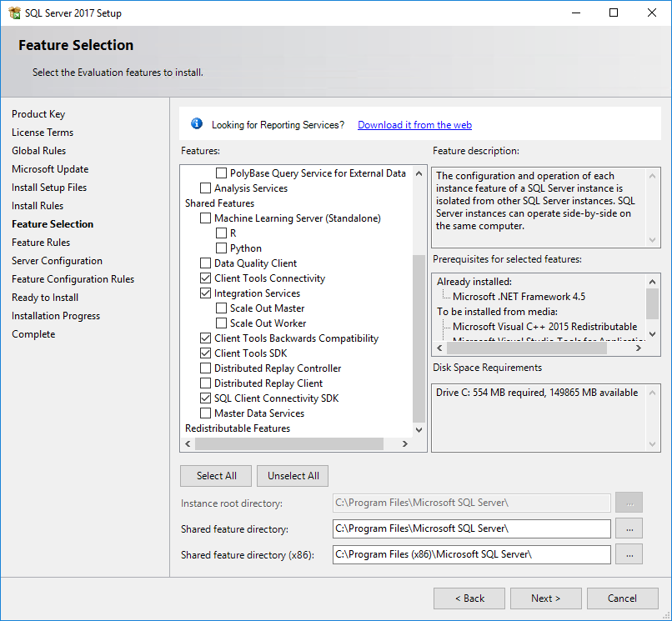Screen dimensions: 672x621
Task: Click Prerequisites panel scroll up arrow
Action: 652,282
